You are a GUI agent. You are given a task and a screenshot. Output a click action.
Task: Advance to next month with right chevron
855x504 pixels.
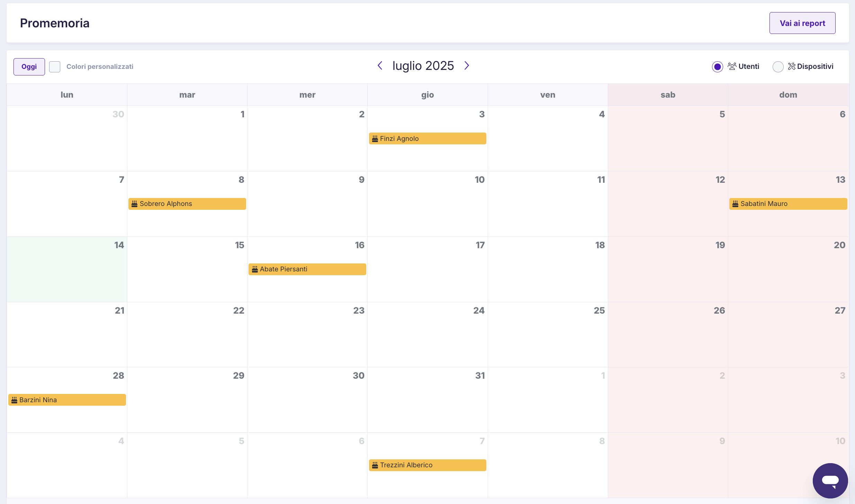[467, 65]
